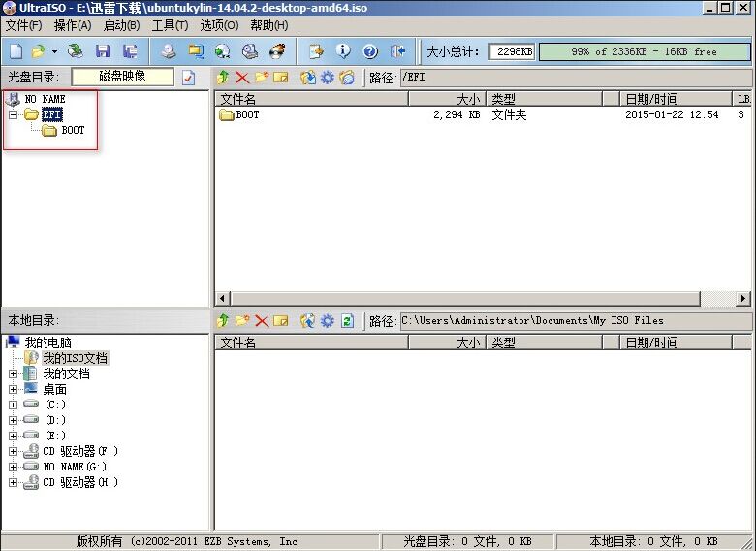Click the red Delete X in local pane
This screenshot has width=756, height=551.
click(x=262, y=321)
